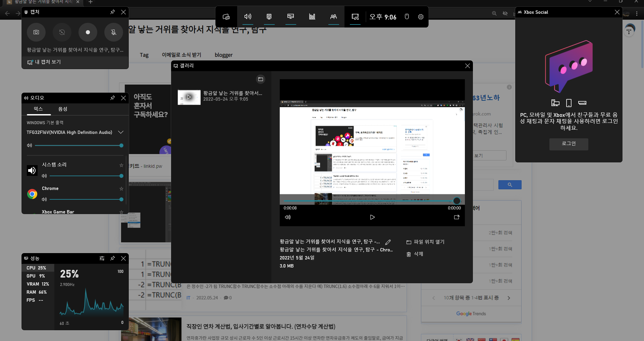The height and width of the screenshot is (341, 644).
Task: Adjust System sounds volume slider
Action: click(x=87, y=176)
